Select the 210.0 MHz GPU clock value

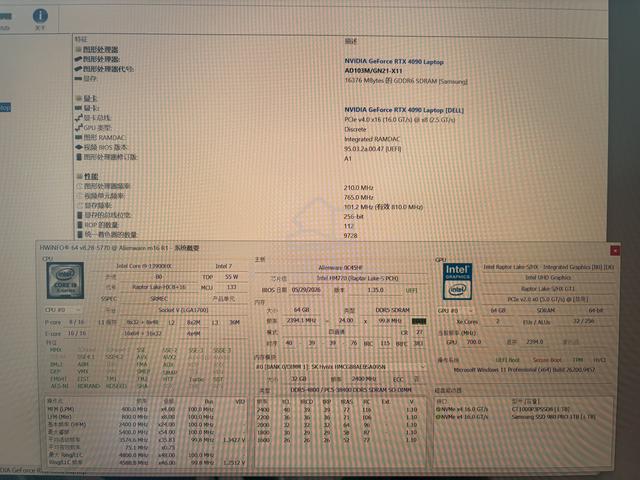pos(358,188)
